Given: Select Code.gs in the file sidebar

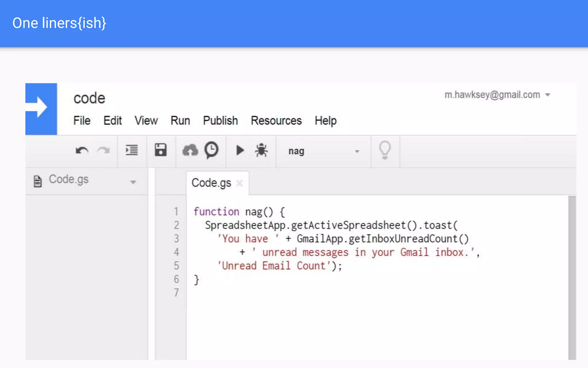Looking at the screenshot, I should pyautogui.click(x=69, y=179).
